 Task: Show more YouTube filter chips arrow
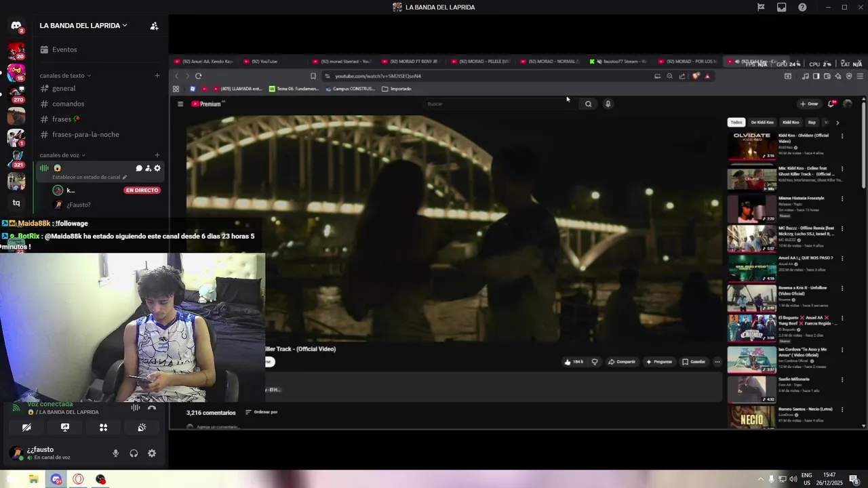click(837, 123)
